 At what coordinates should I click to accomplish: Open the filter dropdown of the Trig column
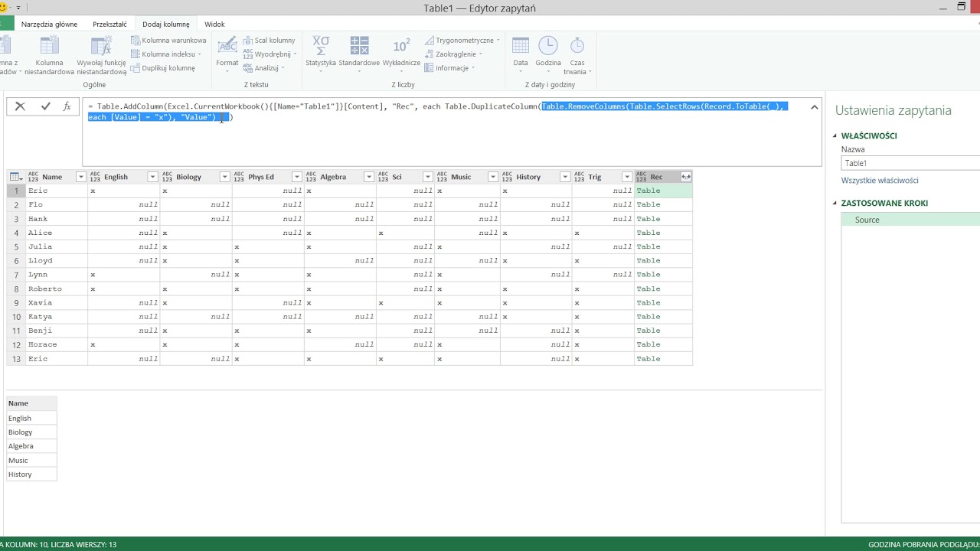click(627, 177)
